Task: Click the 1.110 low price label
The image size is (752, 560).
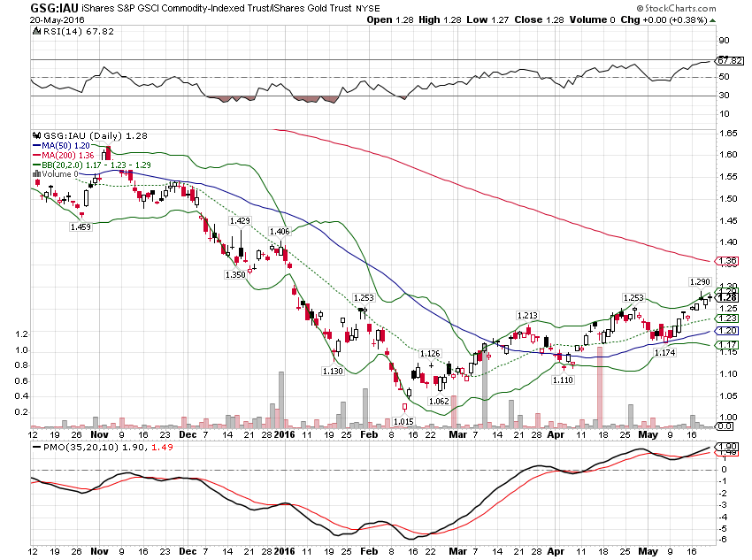Action: pos(563,380)
